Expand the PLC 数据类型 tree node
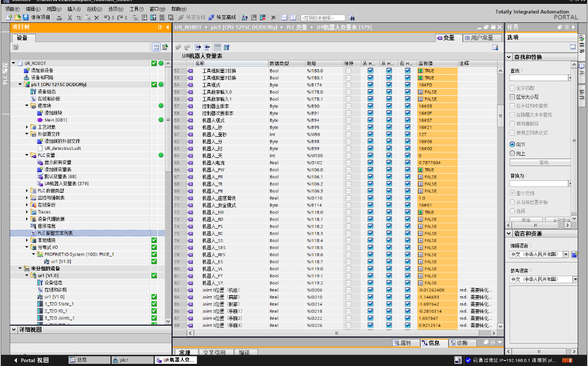 tap(27, 191)
